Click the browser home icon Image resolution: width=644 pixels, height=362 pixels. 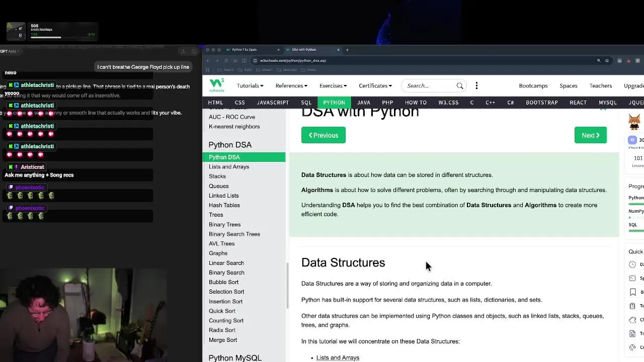[235, 60]
